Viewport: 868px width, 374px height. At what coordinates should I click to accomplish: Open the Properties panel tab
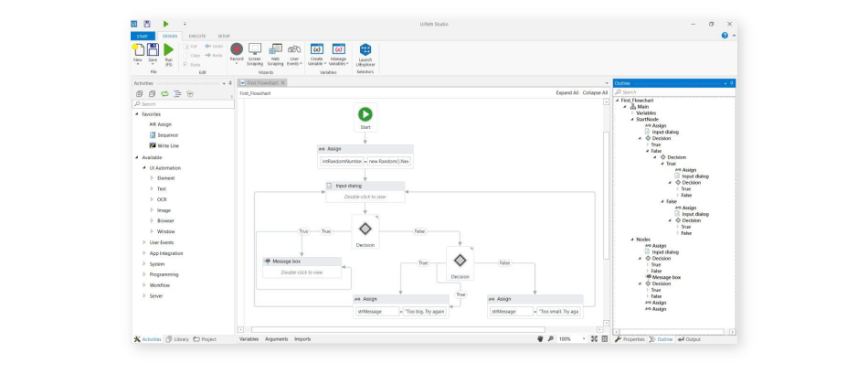tap(630, 339)
